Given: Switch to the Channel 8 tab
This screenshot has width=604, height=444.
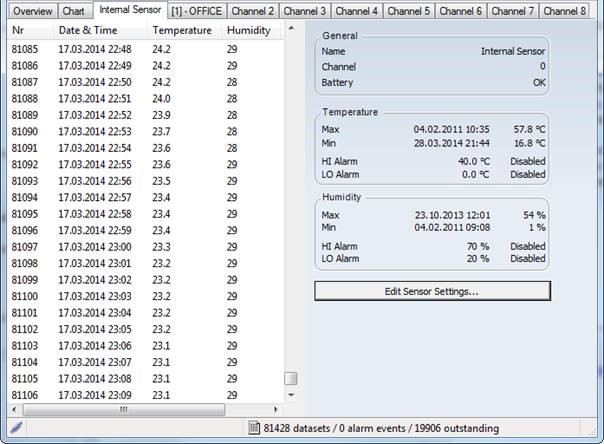Looking at the screenshot, I should (564, 11).
